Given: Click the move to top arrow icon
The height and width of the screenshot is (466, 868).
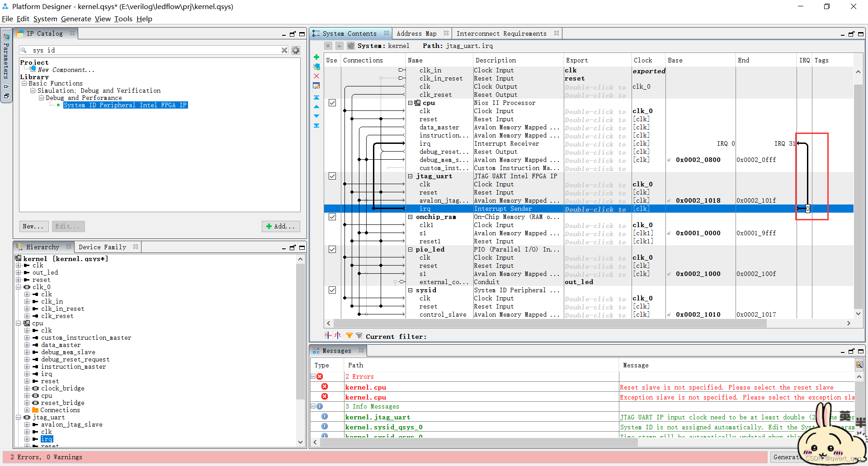Looking at the screenshot, I should tap(316, 97).
